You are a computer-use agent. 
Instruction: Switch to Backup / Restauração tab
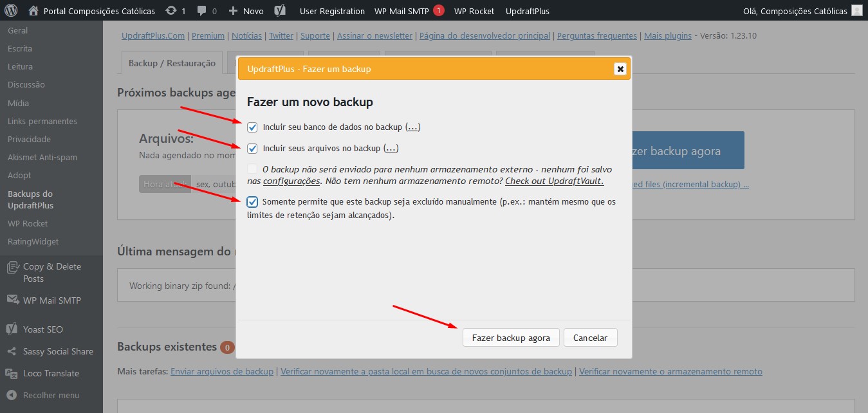[172, 63]
